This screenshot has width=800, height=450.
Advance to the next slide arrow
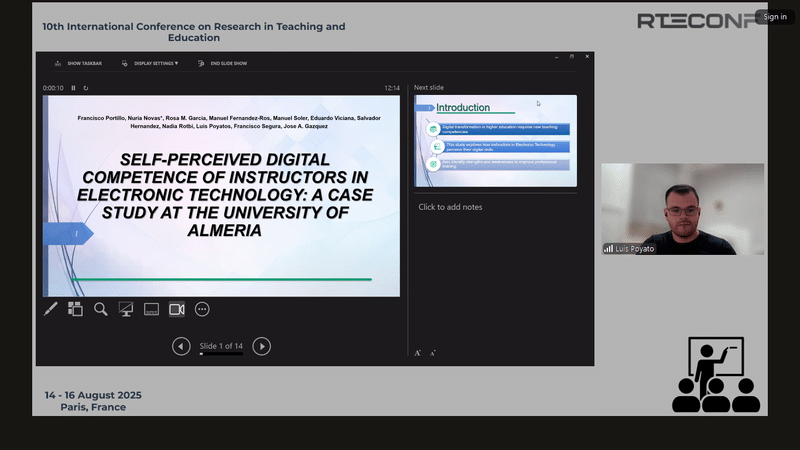261,346
